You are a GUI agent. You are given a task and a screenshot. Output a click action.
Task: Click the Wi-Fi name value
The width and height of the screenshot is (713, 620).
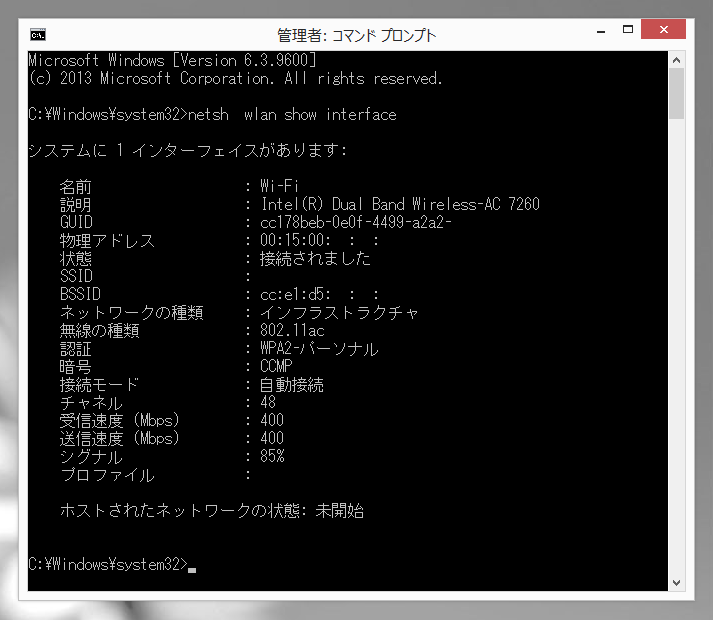(279, 186)
